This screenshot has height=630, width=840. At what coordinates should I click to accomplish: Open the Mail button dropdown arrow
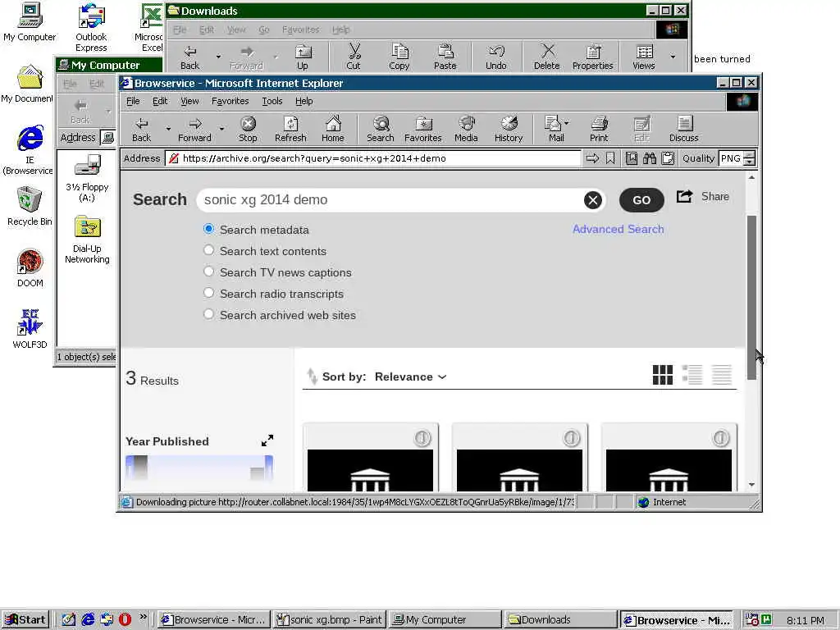(568, 123)
